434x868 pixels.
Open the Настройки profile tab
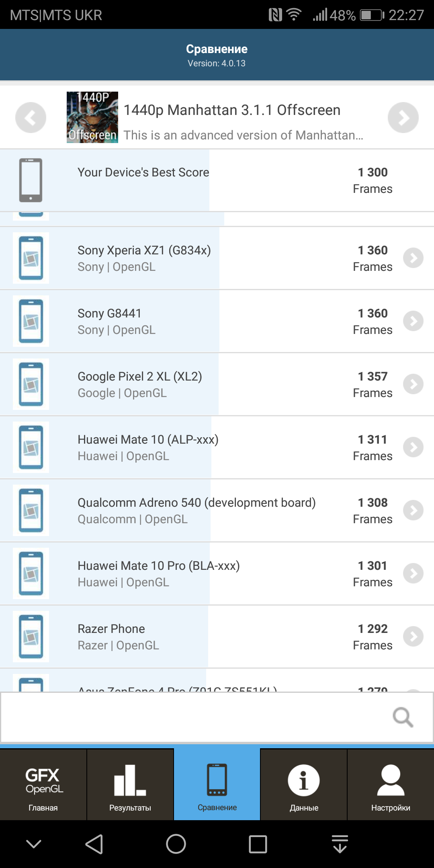click(391, 784)
